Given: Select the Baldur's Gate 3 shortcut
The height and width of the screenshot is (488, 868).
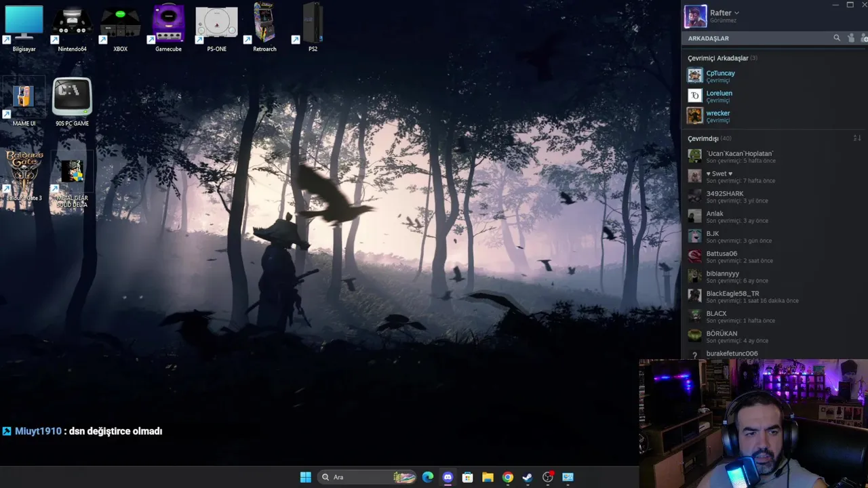Looking at the screenshot, I should (x=24, y=176).
